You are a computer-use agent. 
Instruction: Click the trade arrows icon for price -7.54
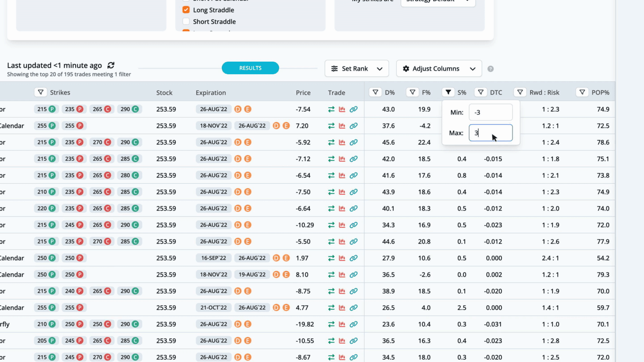tap(331, 109)
